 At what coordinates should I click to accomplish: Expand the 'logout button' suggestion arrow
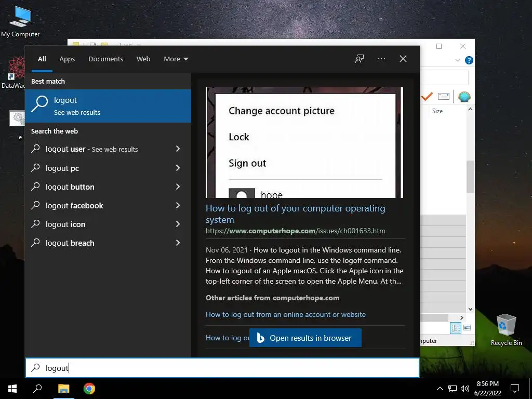click(178, 187)
